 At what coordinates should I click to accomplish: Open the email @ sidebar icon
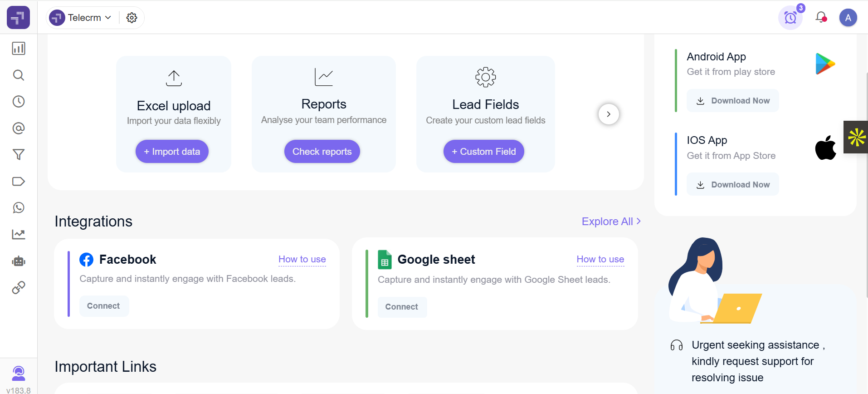[19, 128]
